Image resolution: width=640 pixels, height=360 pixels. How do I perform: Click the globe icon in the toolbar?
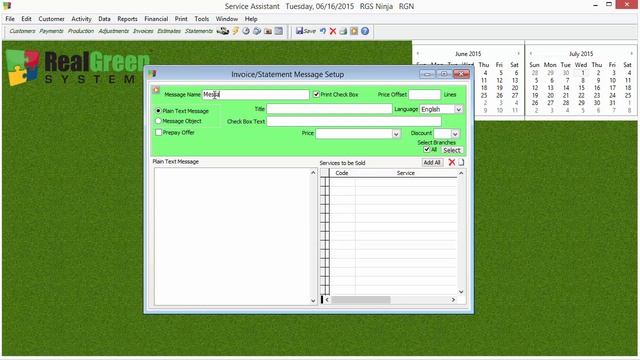257,31
